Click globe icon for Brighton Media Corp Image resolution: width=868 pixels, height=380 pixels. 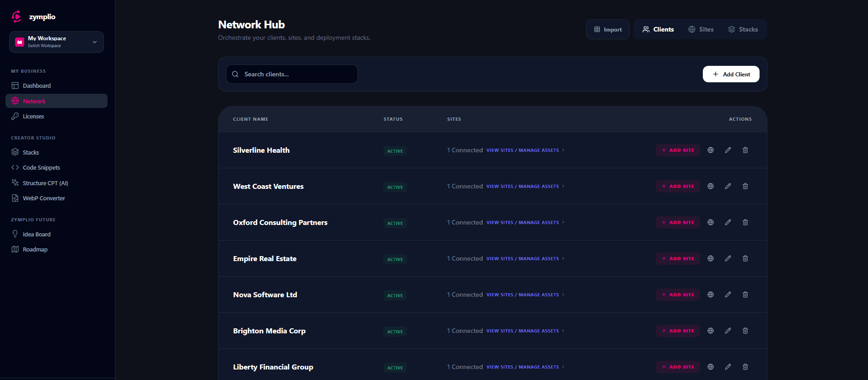coord(711,331)
